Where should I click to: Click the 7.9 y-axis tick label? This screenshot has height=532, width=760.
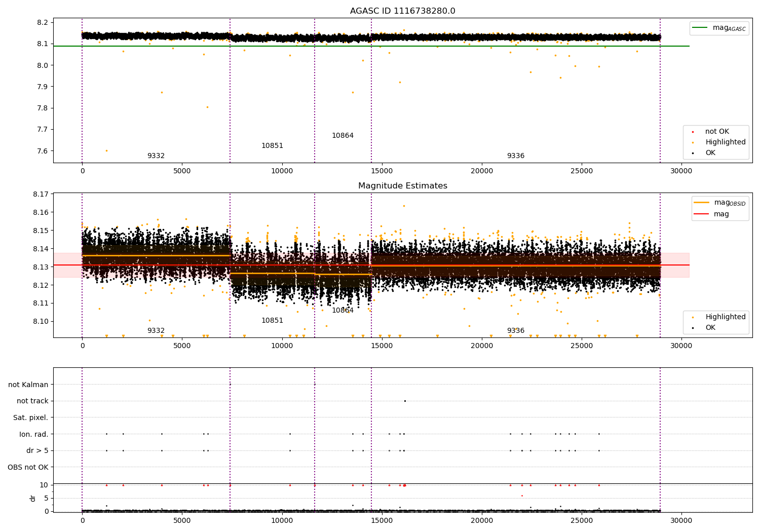pyautogui.click(x=43, y=87)
